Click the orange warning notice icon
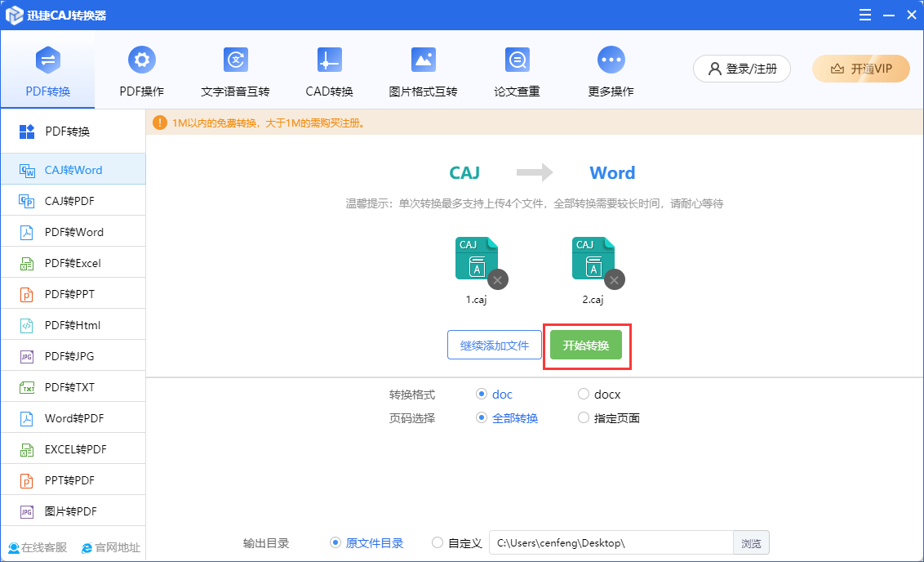Screen dimensions: 924x562 pos(159,123)
